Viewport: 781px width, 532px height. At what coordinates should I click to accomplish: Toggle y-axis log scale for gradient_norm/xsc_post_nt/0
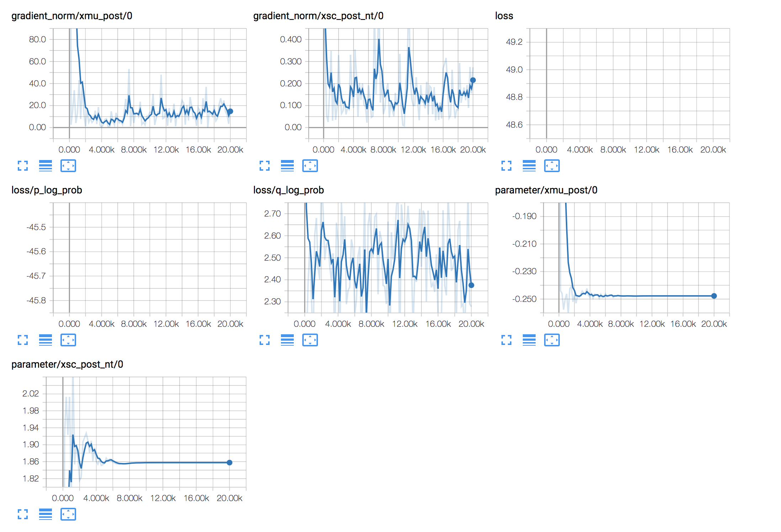tap(287, 166)
